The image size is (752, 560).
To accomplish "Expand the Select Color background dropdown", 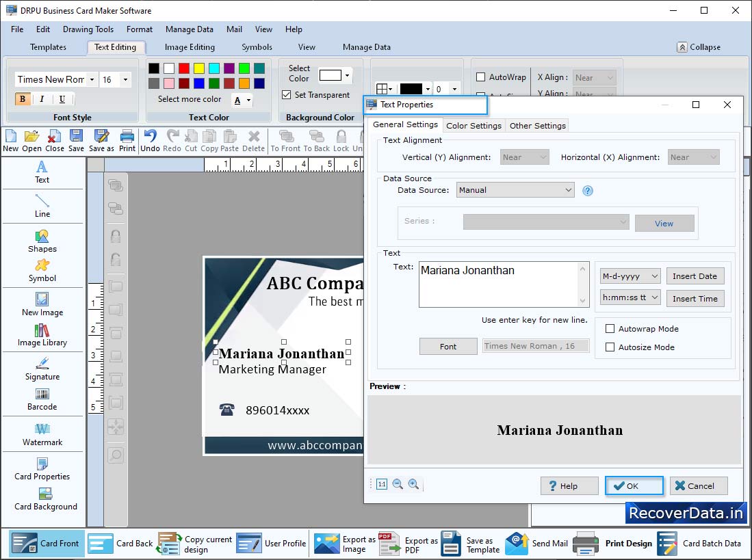I will tap(347, 76).
